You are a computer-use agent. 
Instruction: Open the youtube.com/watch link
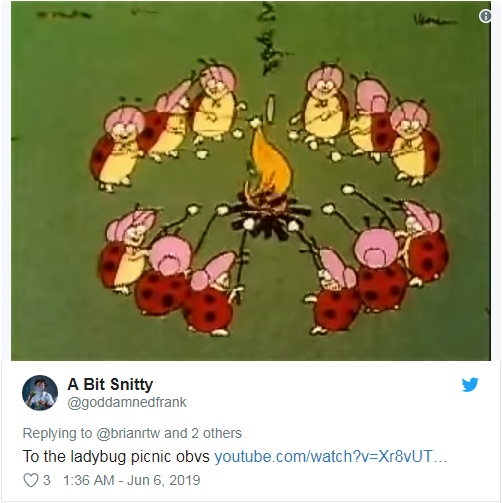(330, 456)
